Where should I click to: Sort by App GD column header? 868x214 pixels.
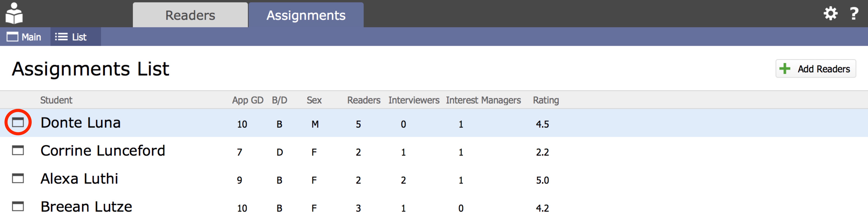click(x=247, y=100)
